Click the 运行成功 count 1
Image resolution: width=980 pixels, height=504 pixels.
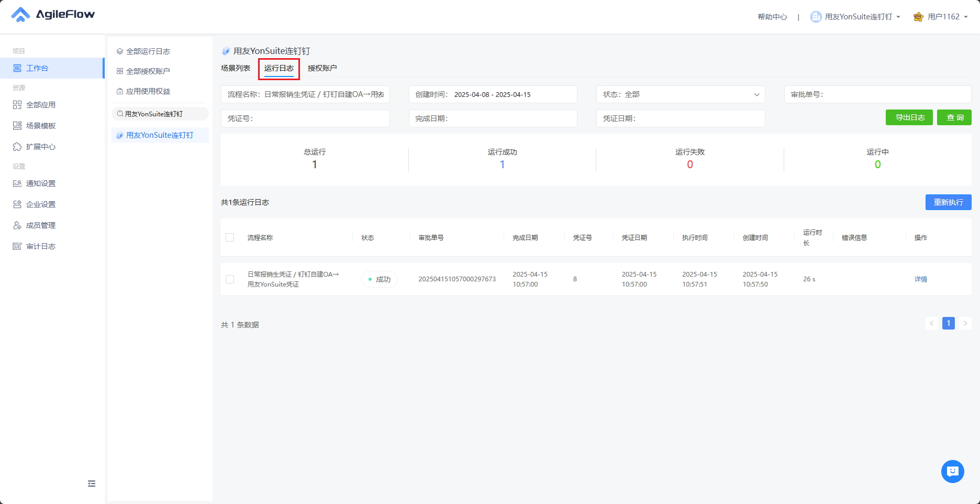coord(503,165)
